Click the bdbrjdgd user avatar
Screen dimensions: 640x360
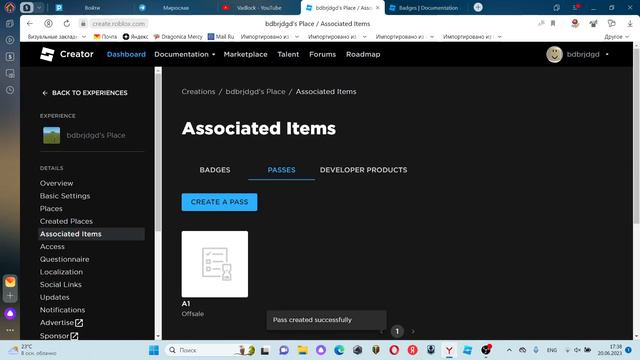tap(554, 54)
